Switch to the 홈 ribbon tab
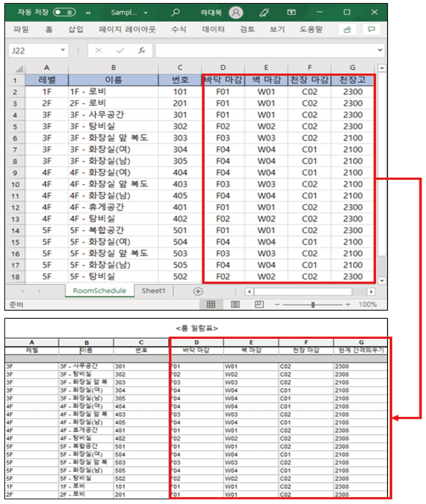 tap(49, 30)
